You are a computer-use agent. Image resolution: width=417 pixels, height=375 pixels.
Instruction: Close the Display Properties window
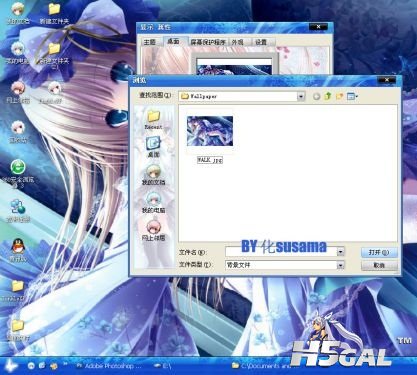pyautogui.click(x=318, y=27)
